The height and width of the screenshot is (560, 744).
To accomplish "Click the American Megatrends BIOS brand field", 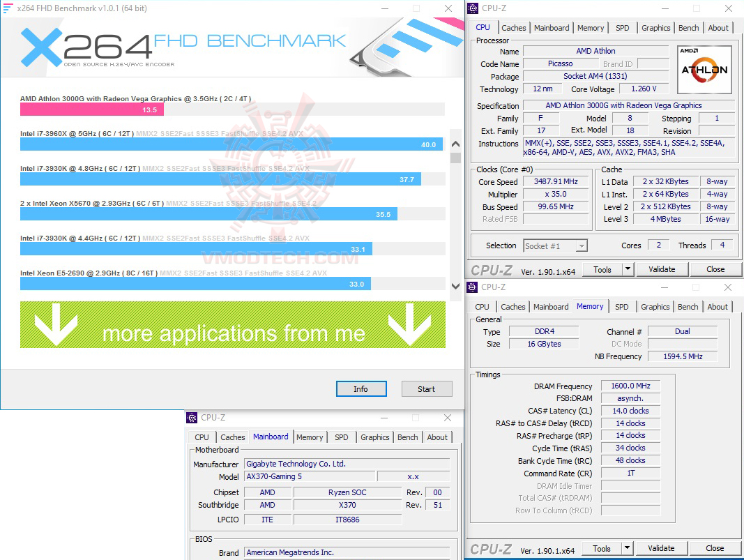I will coord(347,552).
